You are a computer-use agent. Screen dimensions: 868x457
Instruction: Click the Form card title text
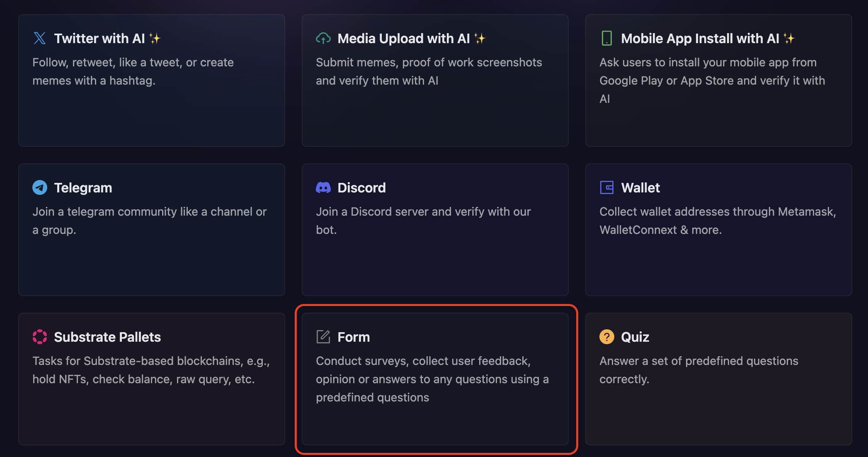tap(354, 337)
